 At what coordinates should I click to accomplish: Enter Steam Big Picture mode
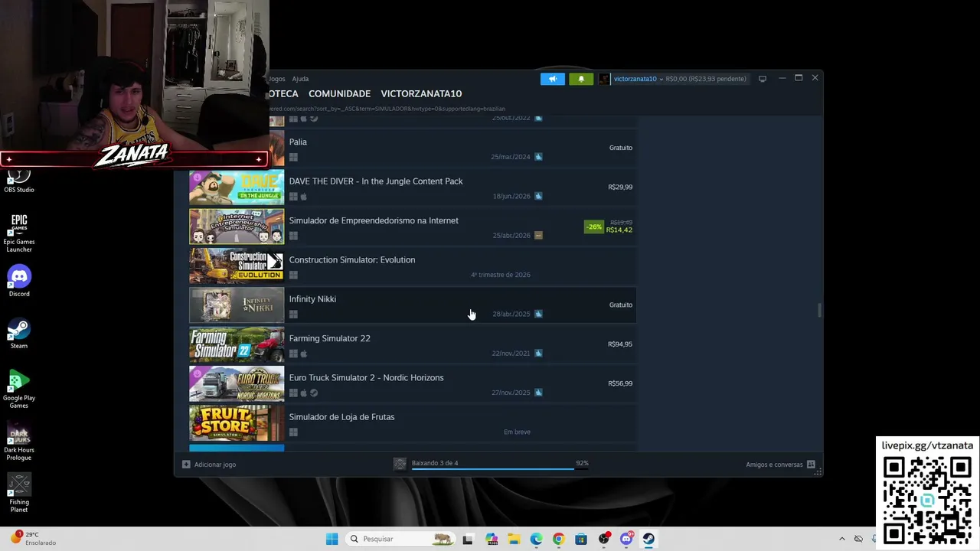(x=762, y=79)
